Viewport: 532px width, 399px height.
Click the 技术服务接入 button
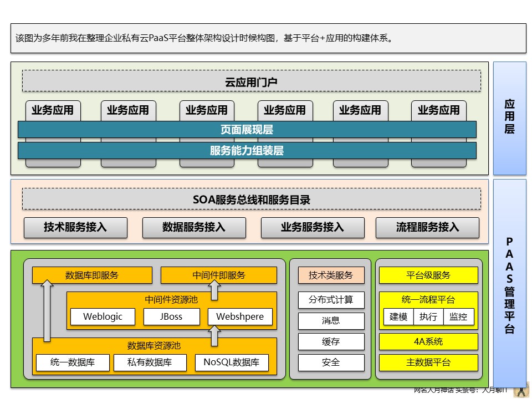click(75, 227)
